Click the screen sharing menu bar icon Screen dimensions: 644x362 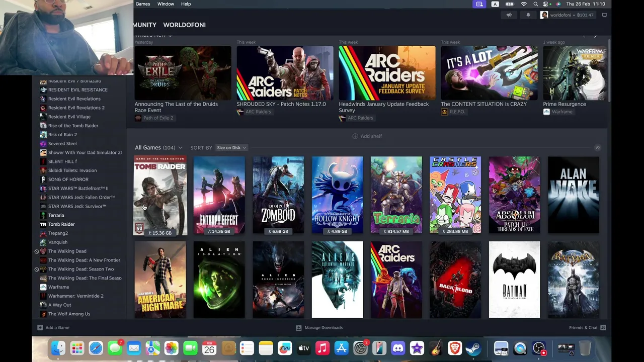pos(479,4)
